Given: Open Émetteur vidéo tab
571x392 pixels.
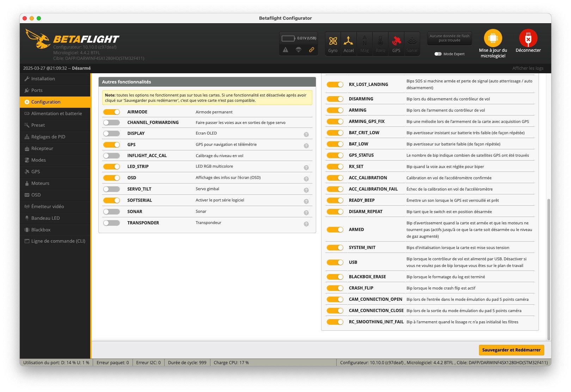Looking at the screenshot, I should pyautogui.click(x=55, y=207).
